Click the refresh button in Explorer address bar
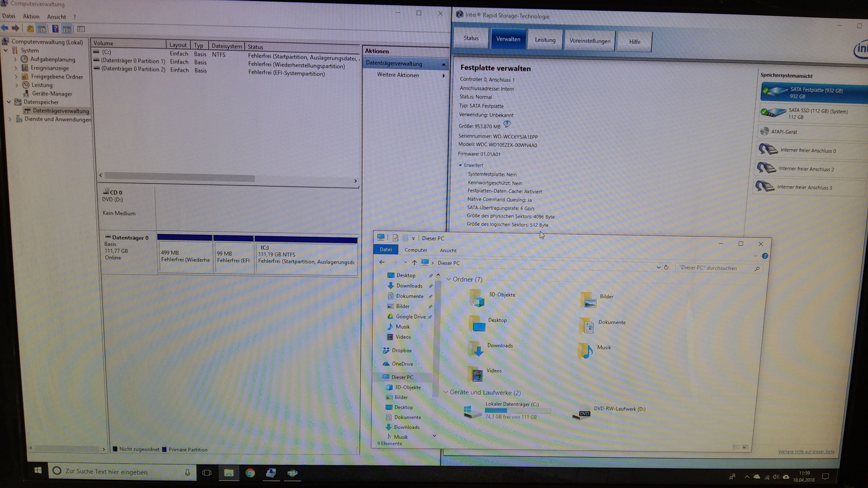This screenshot has width=868, height=488. [x=666, y=267]
